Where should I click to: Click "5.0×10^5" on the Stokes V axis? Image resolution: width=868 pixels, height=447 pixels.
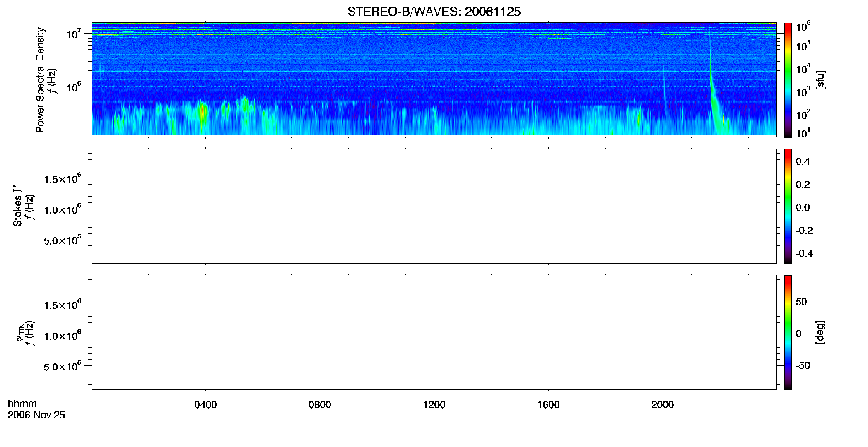tap(63, 240)
